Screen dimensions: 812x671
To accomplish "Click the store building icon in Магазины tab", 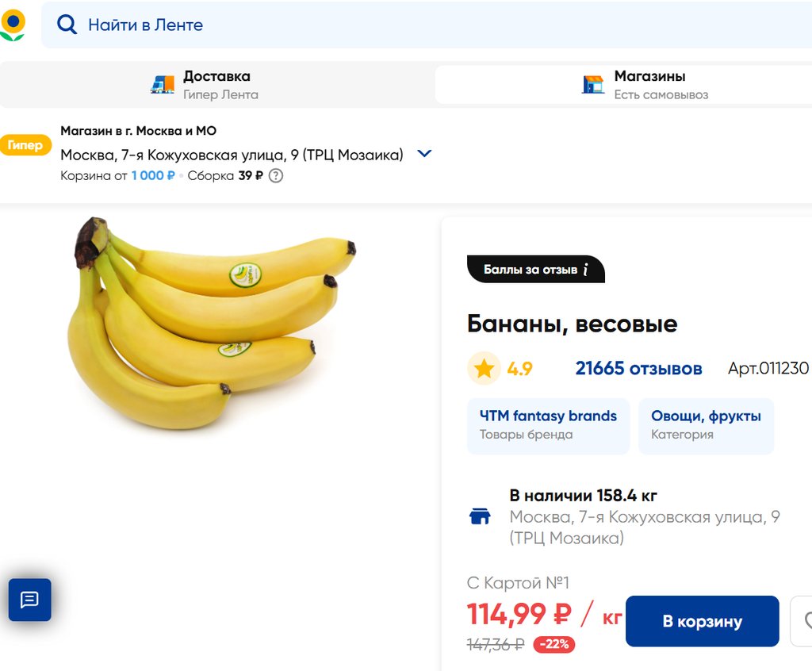I will [593, 85].
